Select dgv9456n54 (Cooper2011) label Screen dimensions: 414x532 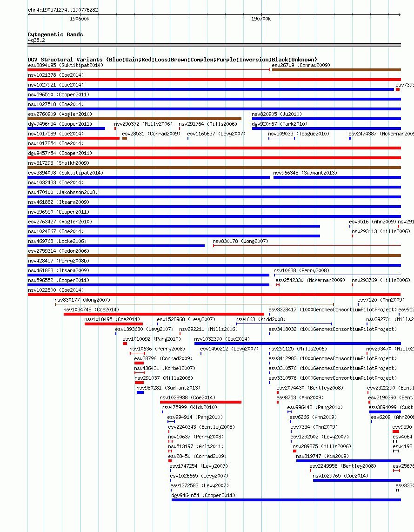click(x=60, y=124)
